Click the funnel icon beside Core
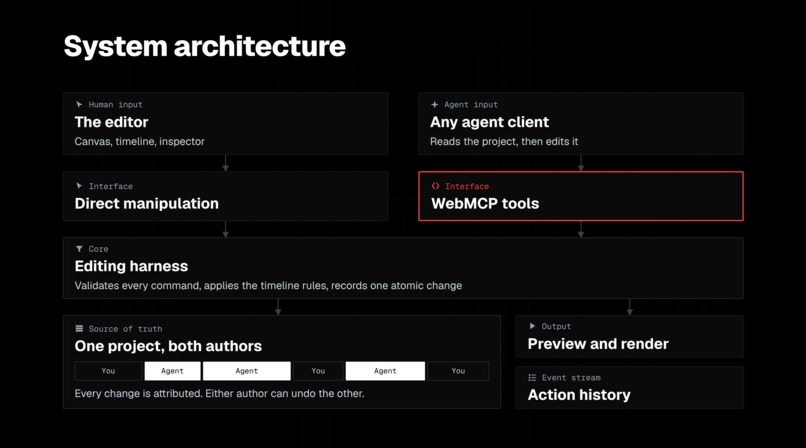Image resolution: width=806 pixels, height=448 pixels. 79,249
